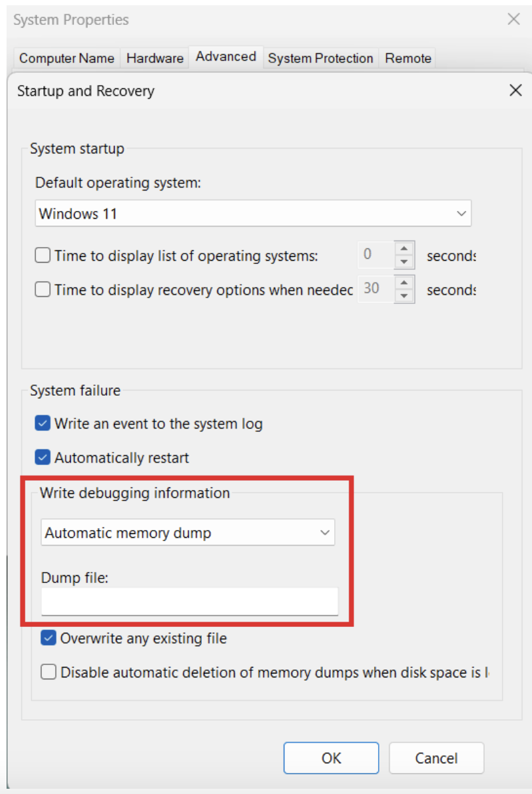Increment the operating systems seconds value
This screenshot has height=794, width=532.
(404, 250)
